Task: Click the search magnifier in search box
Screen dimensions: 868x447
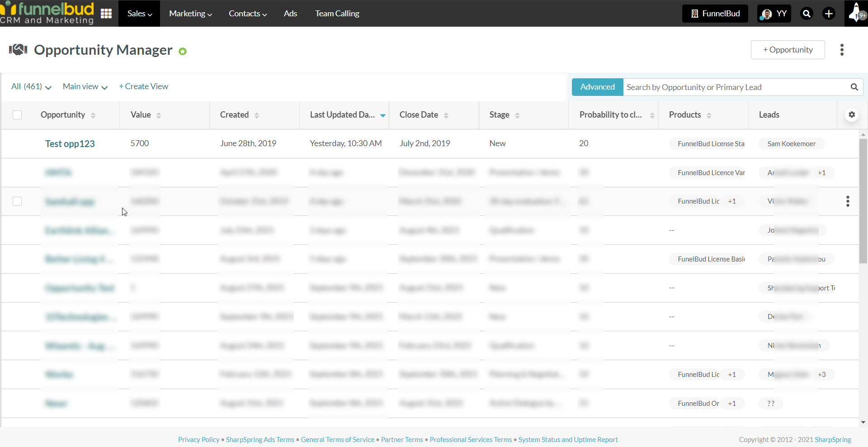Action: [x=854, y=87]
